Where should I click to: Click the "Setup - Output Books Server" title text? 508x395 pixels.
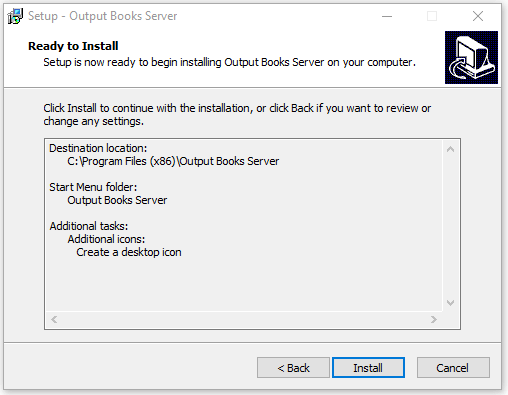pyautogui.click(x=103, y=16)
